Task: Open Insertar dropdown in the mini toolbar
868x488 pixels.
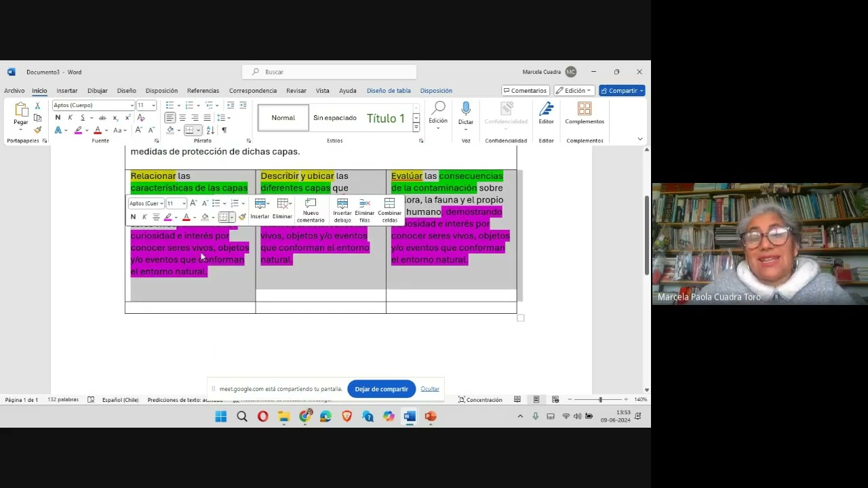Action: [x=260, y=209]
